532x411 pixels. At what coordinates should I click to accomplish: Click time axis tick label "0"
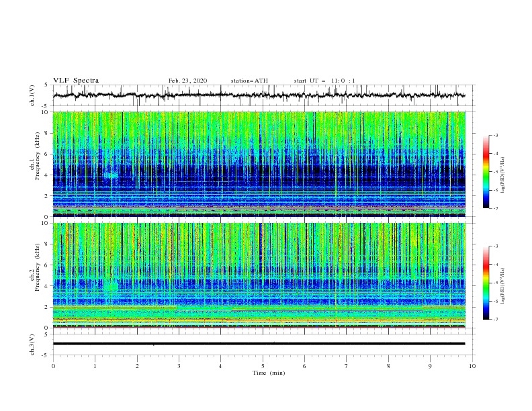click(53, 366)
